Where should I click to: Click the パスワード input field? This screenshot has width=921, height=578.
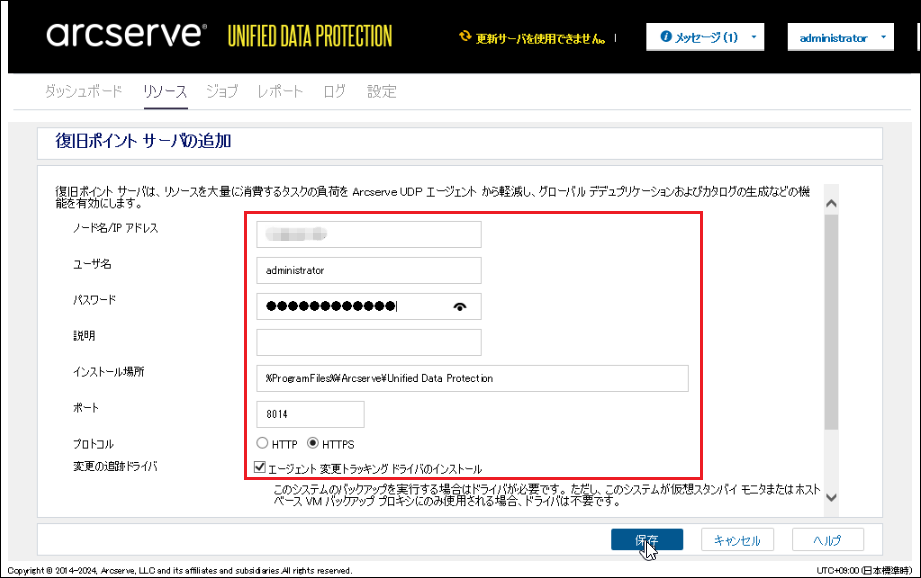tap(369, 306)
